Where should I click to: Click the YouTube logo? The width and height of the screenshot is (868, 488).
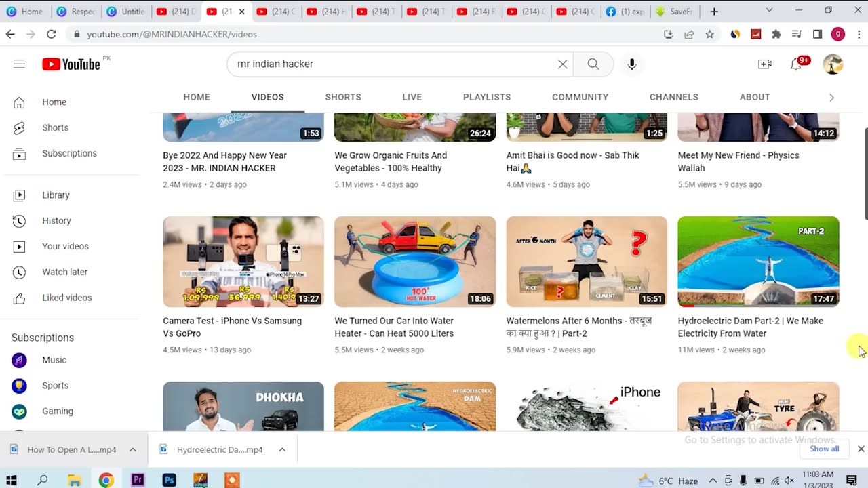click(x=71, y=64)
